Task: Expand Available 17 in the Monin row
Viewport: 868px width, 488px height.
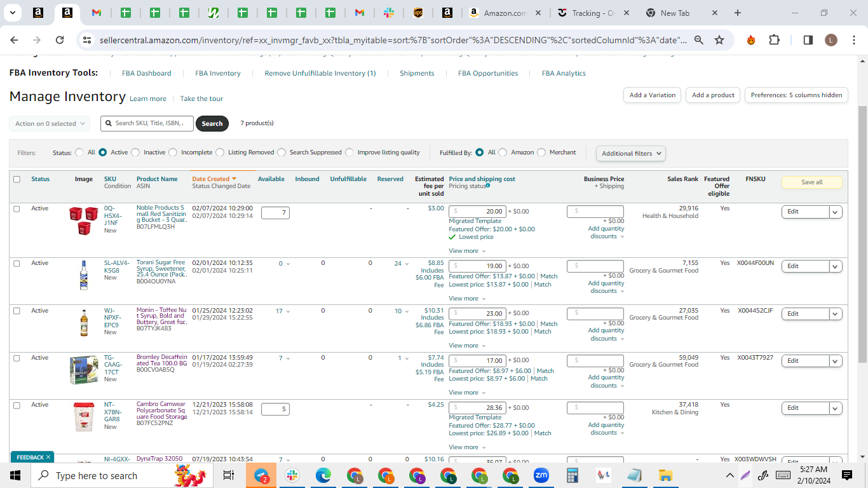Action: (283, 311)
